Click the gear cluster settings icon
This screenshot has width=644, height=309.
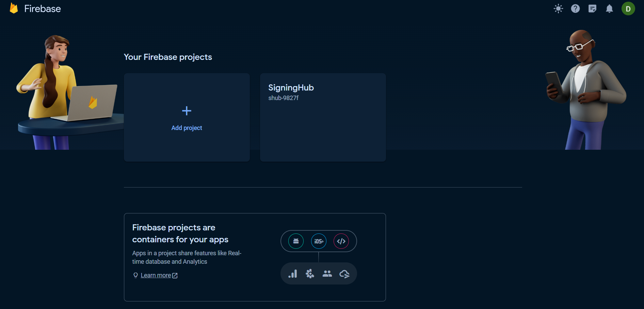tap(310, 274)
